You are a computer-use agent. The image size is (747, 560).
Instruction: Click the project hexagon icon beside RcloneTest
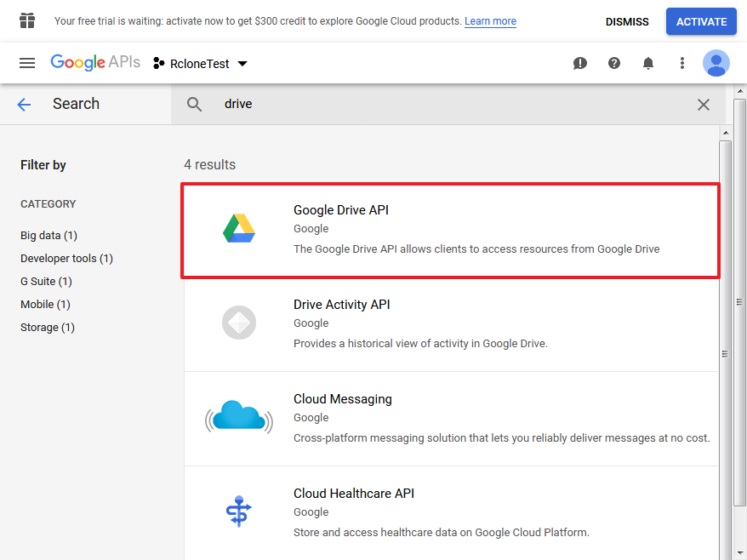(x=158, y=63)
